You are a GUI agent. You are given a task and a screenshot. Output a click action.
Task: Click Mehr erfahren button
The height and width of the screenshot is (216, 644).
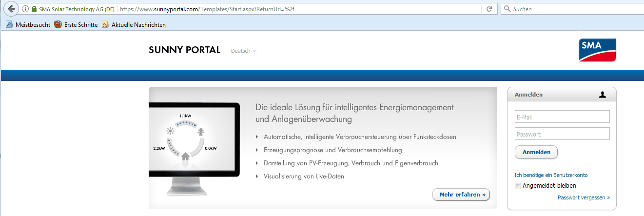(x=461, y=195)
